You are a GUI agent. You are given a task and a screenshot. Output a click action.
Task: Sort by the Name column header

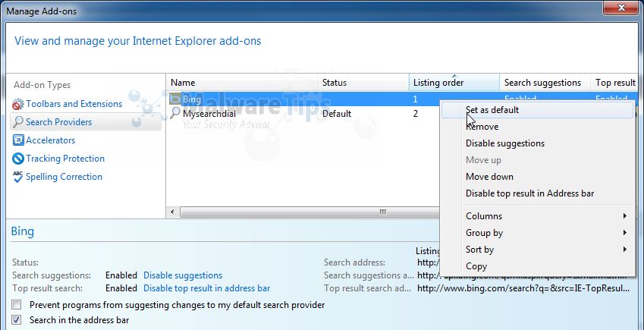[x=241, y=83]
